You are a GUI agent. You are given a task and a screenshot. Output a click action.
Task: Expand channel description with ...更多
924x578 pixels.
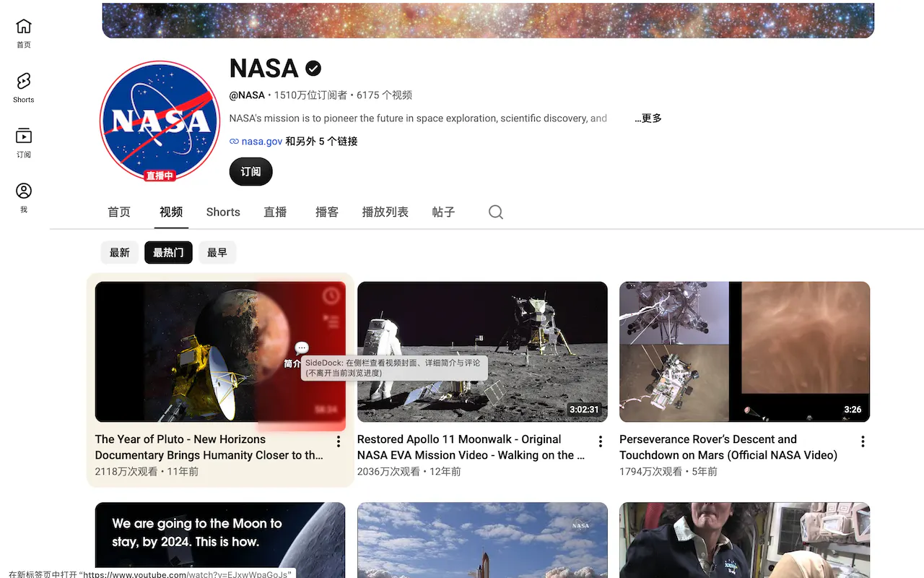pyautogui.click(x=648, y=118)
